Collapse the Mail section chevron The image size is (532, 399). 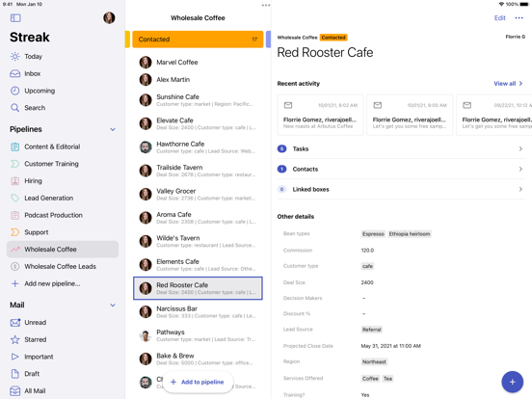pyautogui.click(x=113, y=306)
